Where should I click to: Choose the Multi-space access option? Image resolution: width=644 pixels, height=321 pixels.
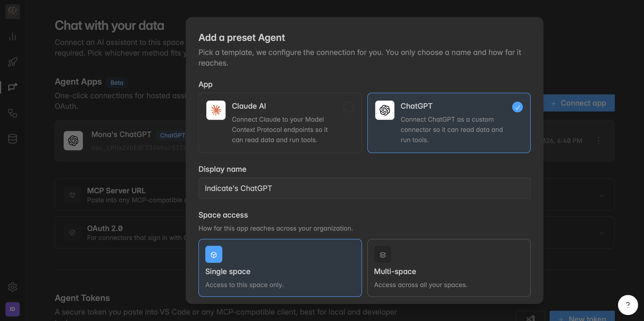pyautogui.click(x=449, y=268)
